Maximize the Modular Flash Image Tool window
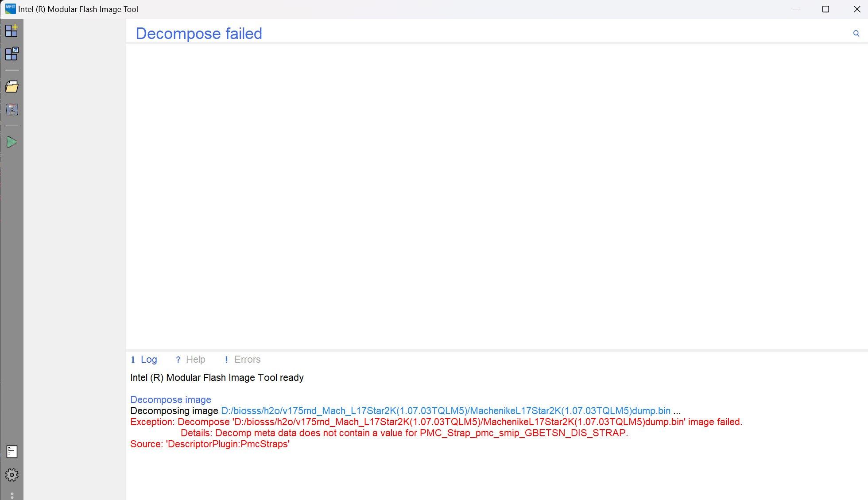The width and height of the screenshot is (868, 500). (x=825, y=9)
